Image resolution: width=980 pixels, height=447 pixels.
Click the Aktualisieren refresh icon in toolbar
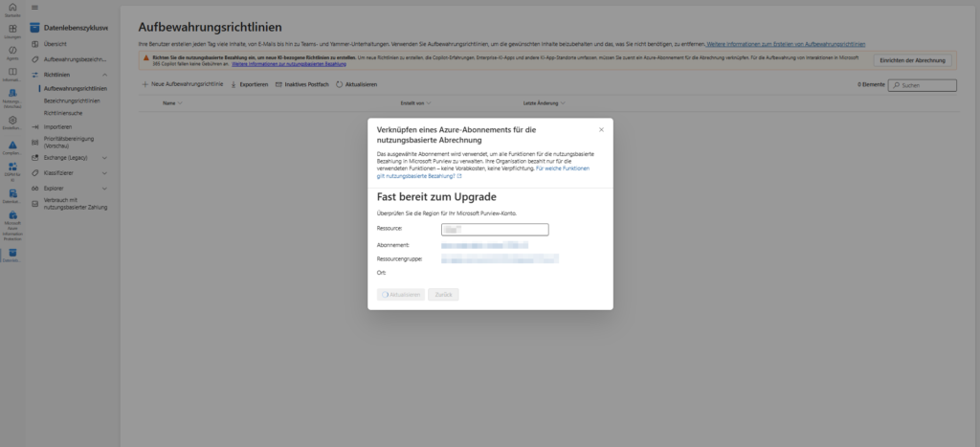(x=339, y=85)
